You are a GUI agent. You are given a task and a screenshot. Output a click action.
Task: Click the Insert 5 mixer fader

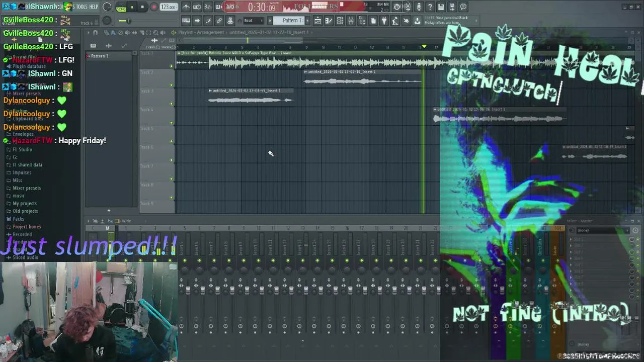click(x=188, y=291)
